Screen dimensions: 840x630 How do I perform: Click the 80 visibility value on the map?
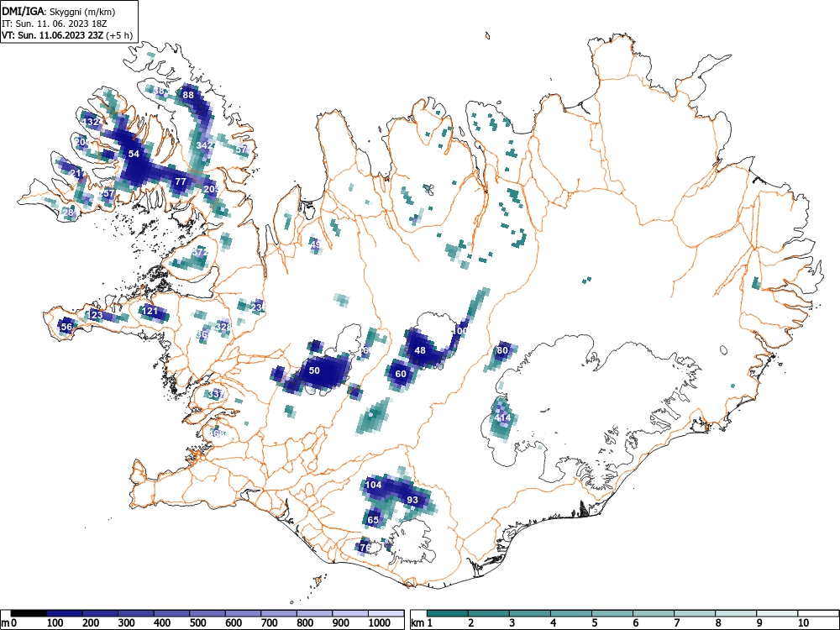click(x=502, y=351)
